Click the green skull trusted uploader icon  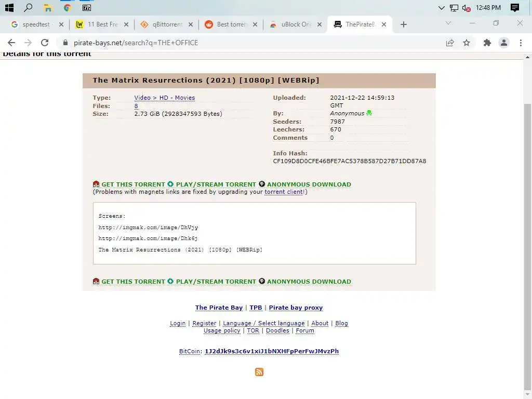click(x=369, y=113)
